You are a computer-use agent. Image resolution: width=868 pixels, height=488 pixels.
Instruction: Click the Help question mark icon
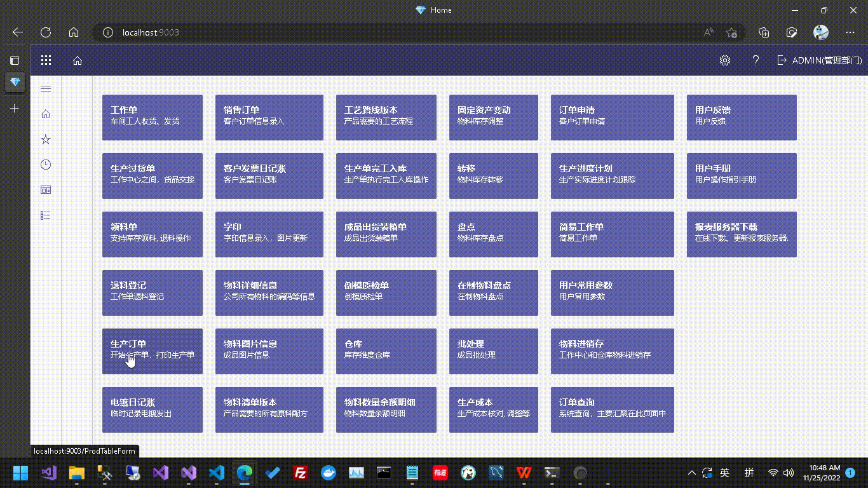[755, 60]
